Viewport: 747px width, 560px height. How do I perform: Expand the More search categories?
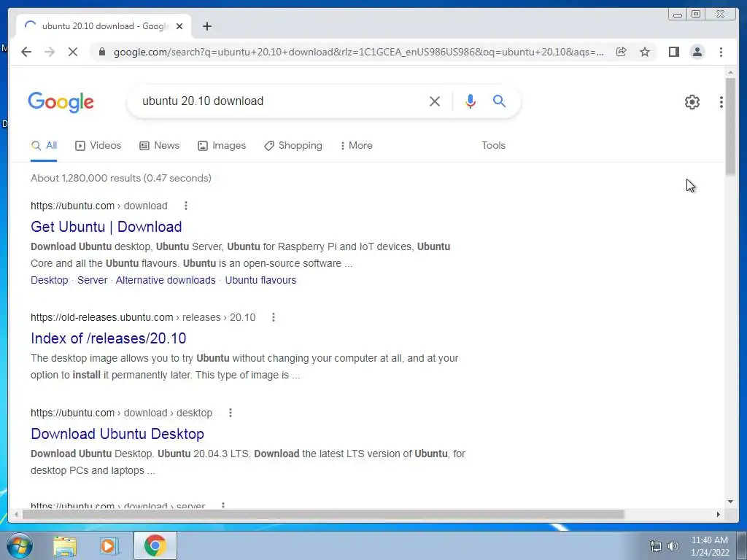(x=356, y=146)
